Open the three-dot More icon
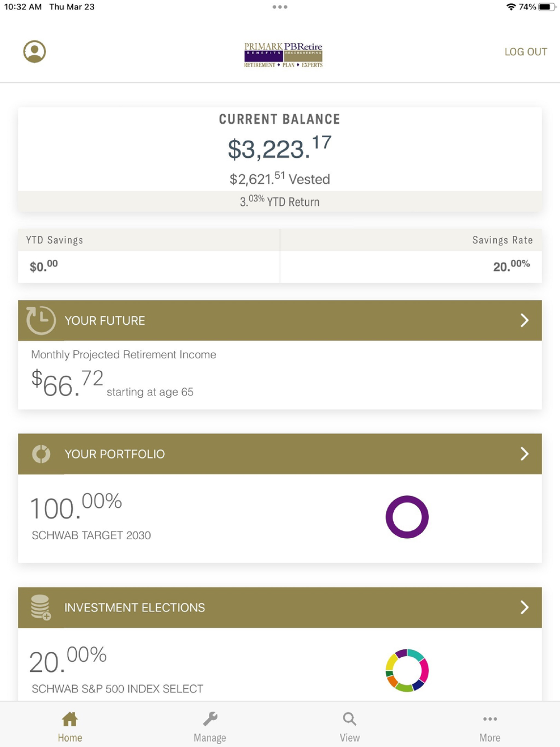 click(x=489, y=719)
